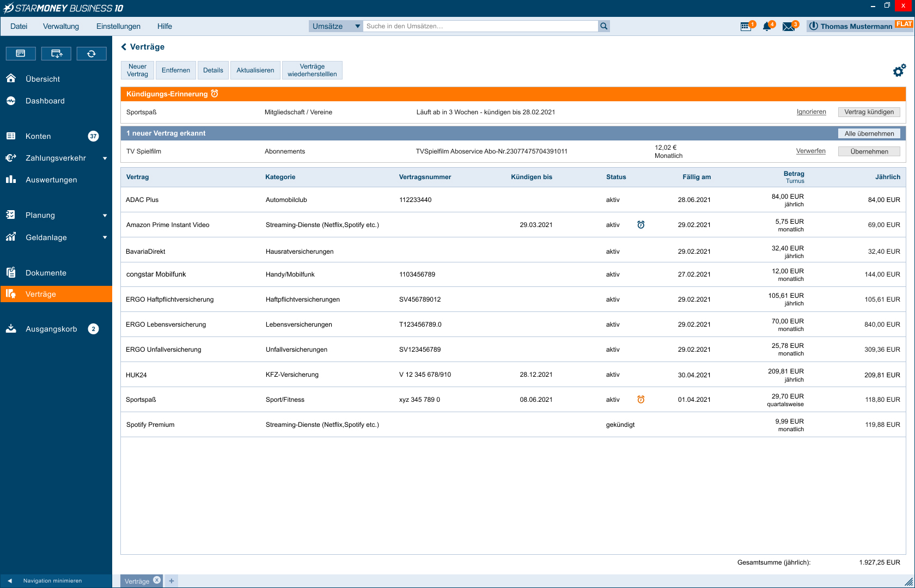This screenshot has height=588, width=915.
Task: Open the Datei menu
Action: [19, 26]
